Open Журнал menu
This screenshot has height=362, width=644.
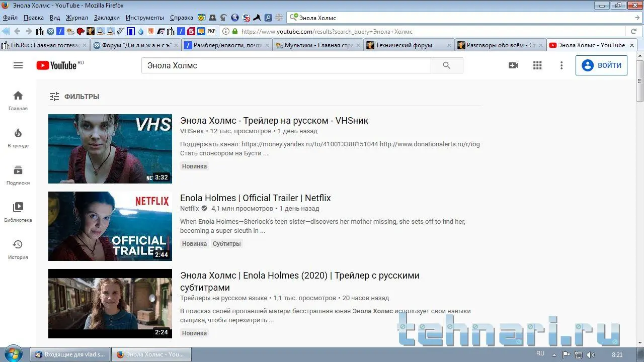pos(77,18)
